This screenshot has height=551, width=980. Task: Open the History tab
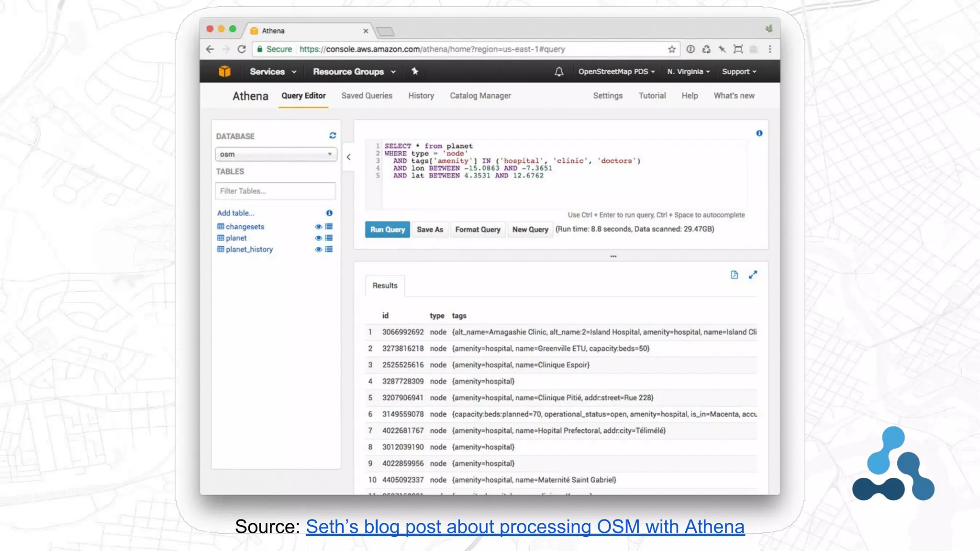pyautogui.click(x=421, y=96)
